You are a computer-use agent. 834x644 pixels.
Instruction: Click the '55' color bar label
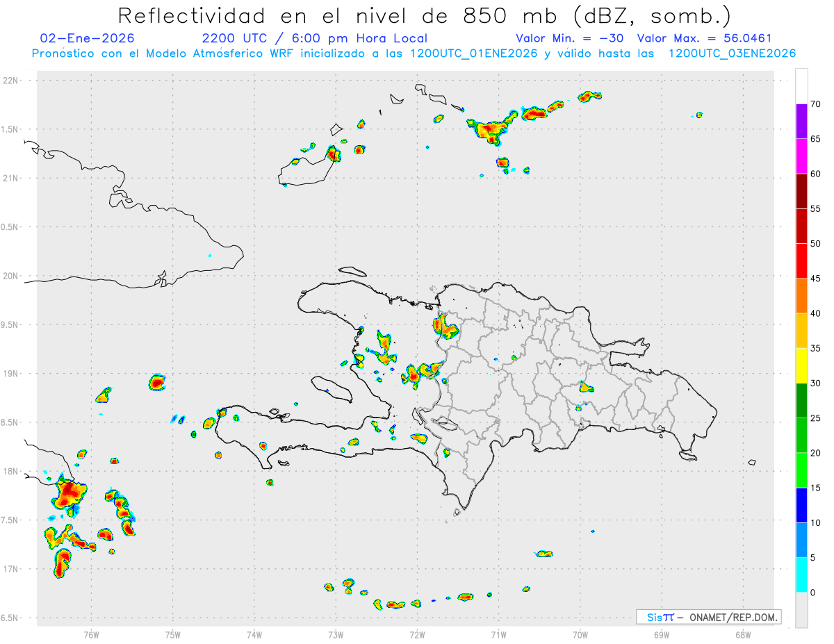816,208
